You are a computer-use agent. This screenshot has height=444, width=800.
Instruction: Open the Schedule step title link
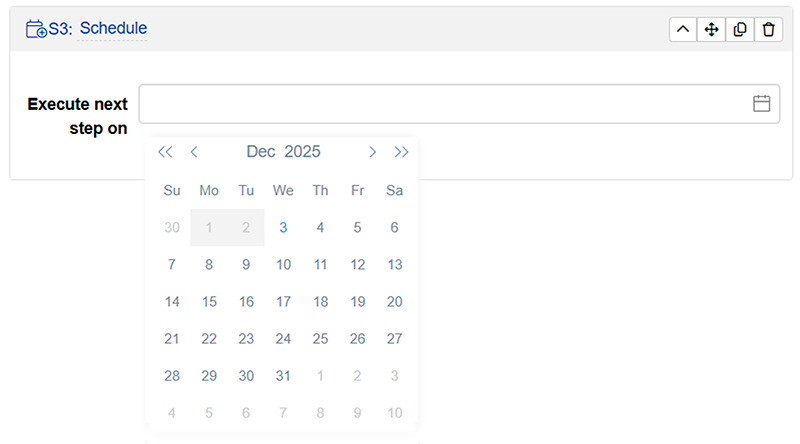pos(113,29)
